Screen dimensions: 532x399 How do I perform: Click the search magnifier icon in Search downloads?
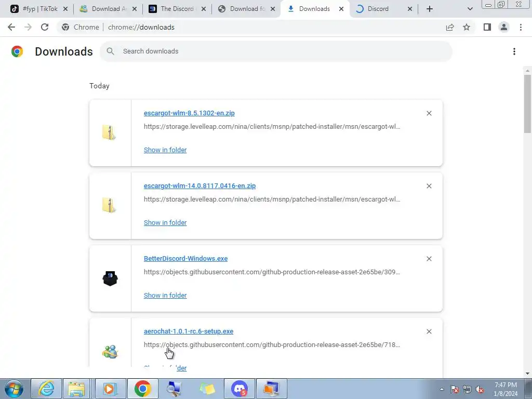click(110, 51)
